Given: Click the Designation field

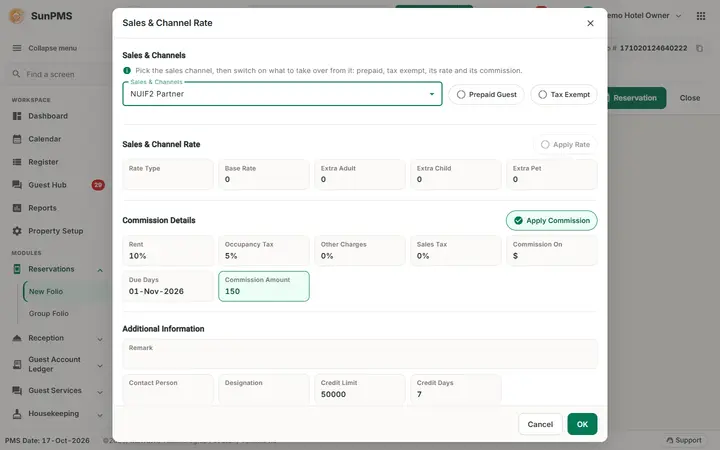Looking at the screenshot, I should tap(264, 389).
